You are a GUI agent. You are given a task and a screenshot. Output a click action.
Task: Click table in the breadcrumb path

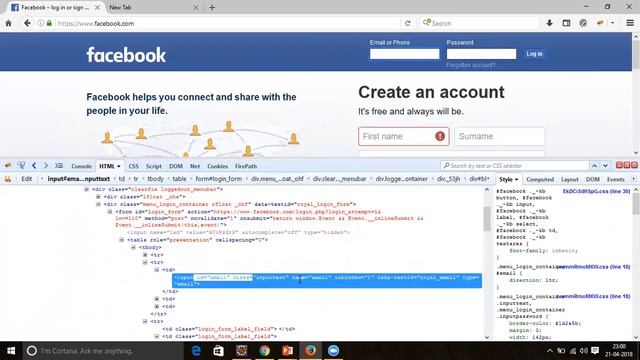(x=179, y=179)
